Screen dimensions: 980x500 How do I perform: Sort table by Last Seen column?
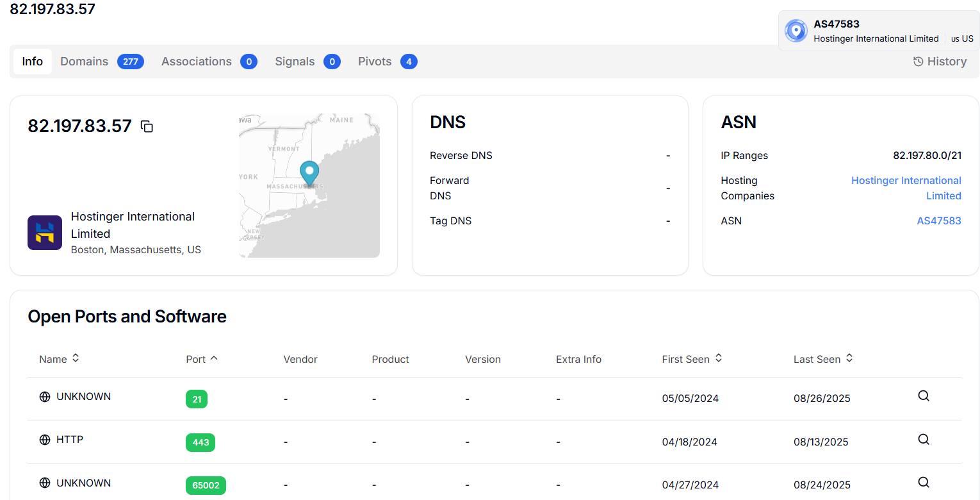[824, 359]
